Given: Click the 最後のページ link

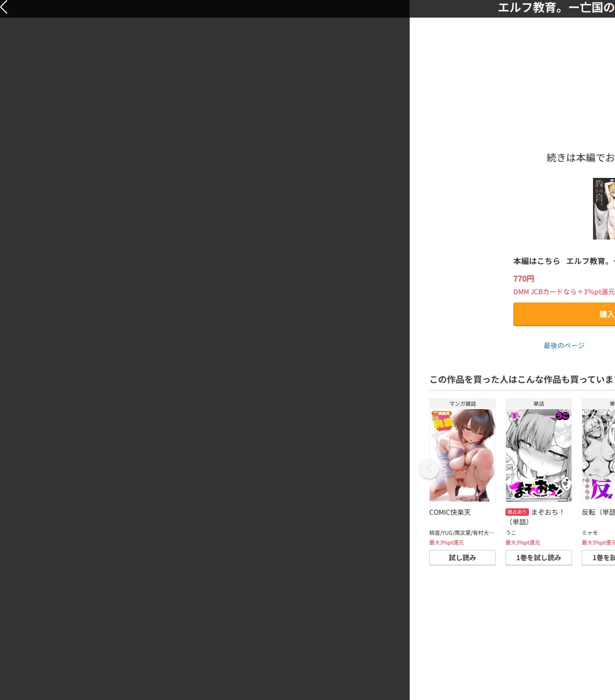Looking at the screenshot, I should tap(564, 346).
